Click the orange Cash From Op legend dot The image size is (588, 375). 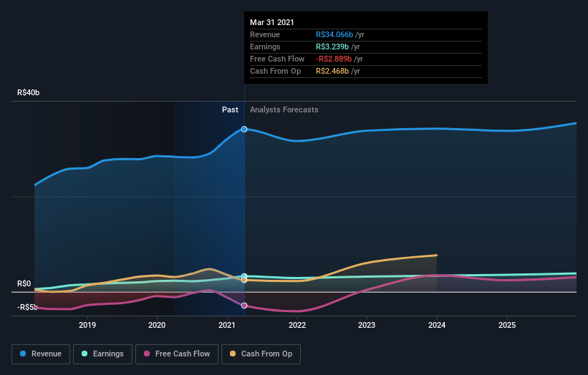[x=233, y=354]
